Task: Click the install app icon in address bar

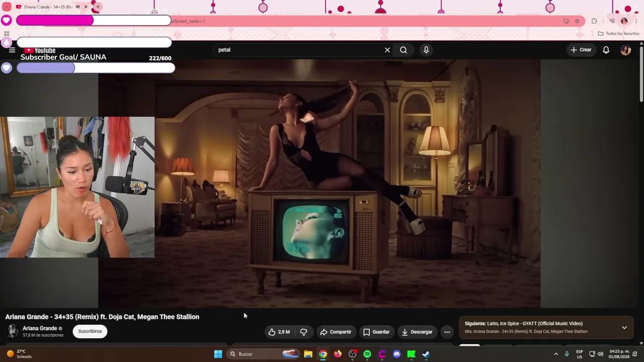Action: [566, 21]
